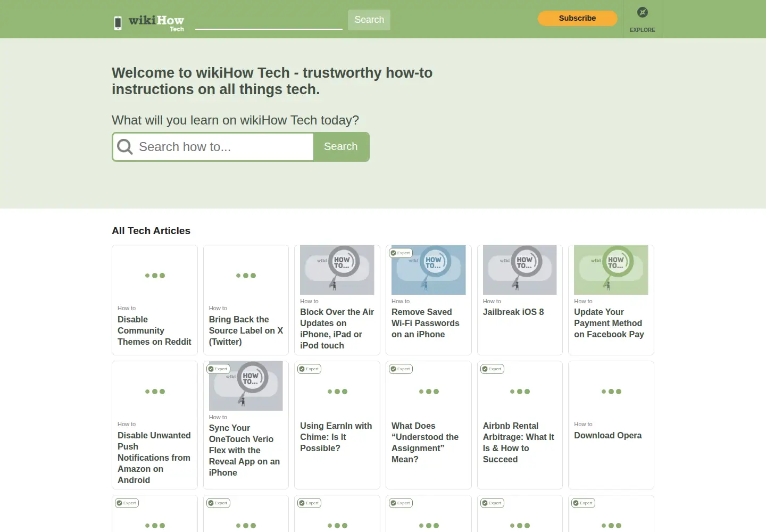Viewport: 766px width, 532px height.
Task: Open 'What Does Understood the Assignment Mean?'
Action: coord(425,443)
